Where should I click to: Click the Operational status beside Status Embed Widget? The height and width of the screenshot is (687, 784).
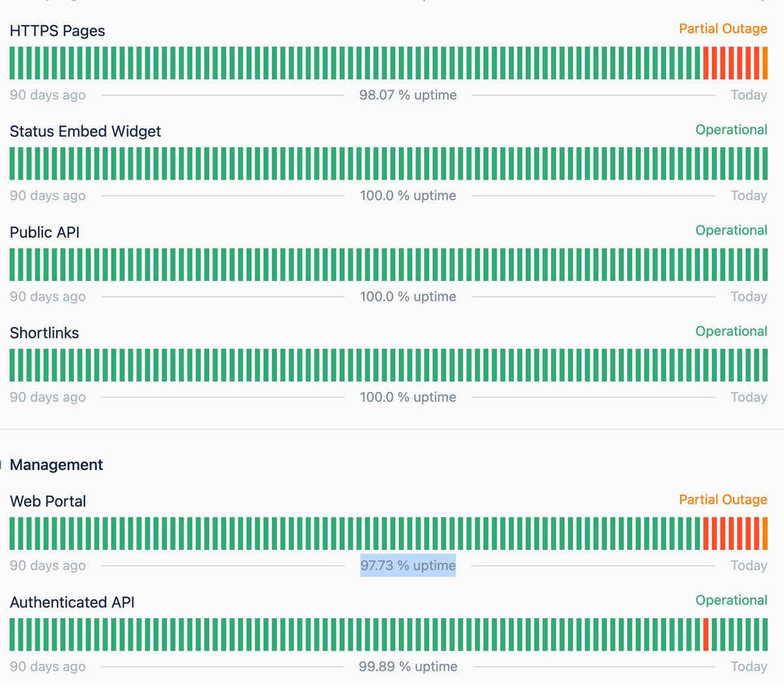pyautogui.click(x=731, y=129)
